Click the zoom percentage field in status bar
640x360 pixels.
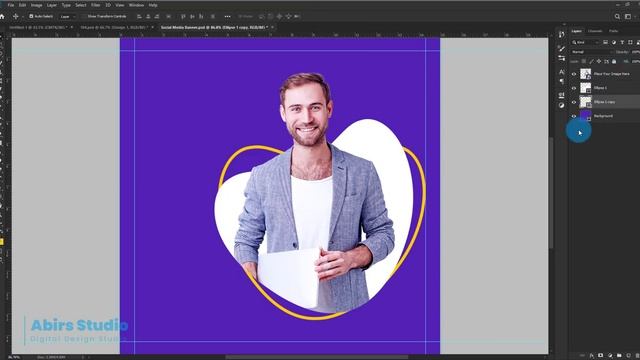click(14, 357)
